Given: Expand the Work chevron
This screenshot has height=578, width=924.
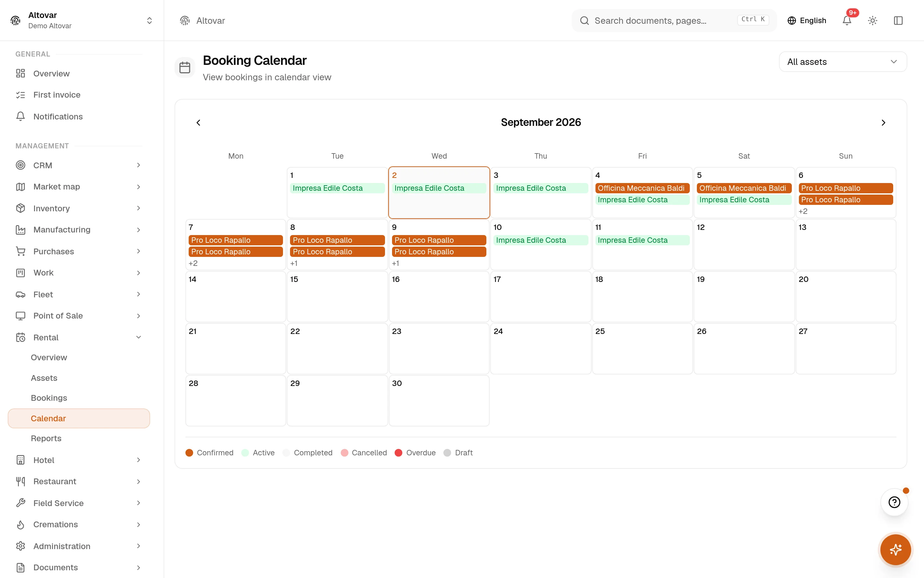Looking at the screenshot, I should click(139, 273).
